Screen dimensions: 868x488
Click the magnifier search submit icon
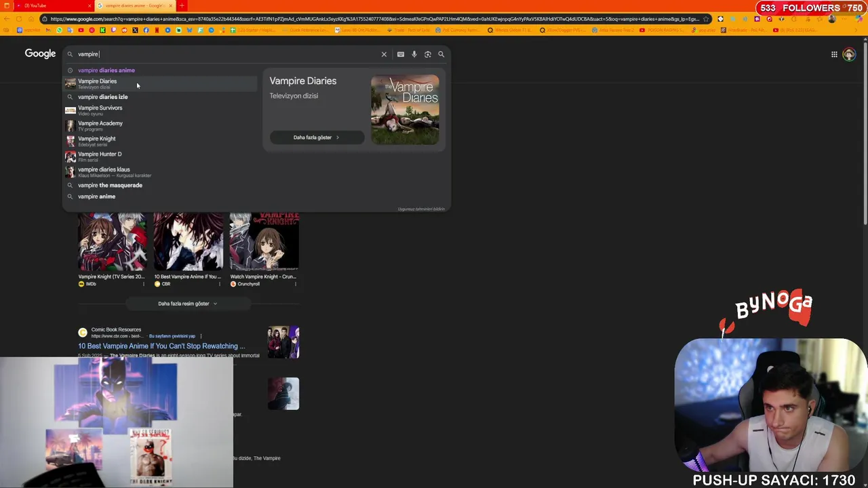pos(441,54)
